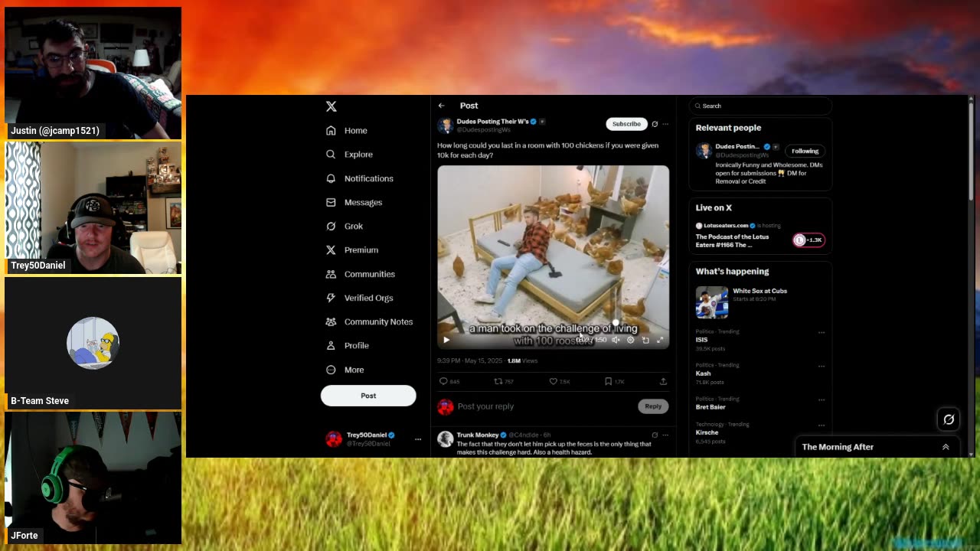Viewport: 980px width, 551px height.
Task: Click the White Sox at Cubs thumbnail
Action: (x=712, y=302)
